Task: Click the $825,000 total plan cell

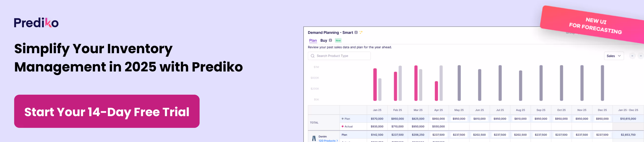Action: (418, 119)
